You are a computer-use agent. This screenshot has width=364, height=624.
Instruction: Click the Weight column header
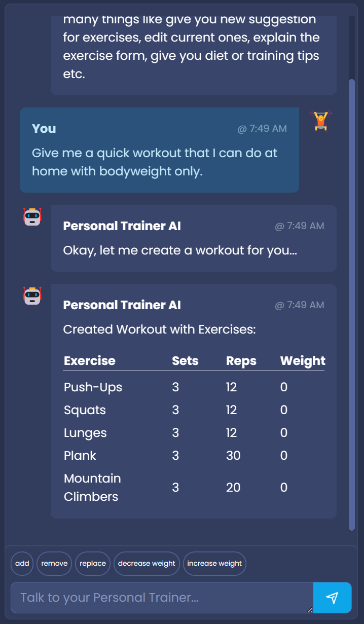[302, 361]
